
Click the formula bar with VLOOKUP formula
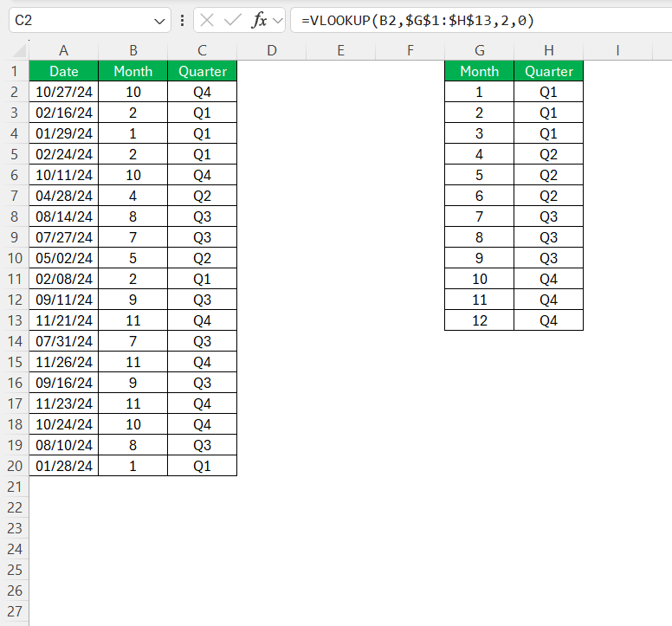(x=481, y=20)
